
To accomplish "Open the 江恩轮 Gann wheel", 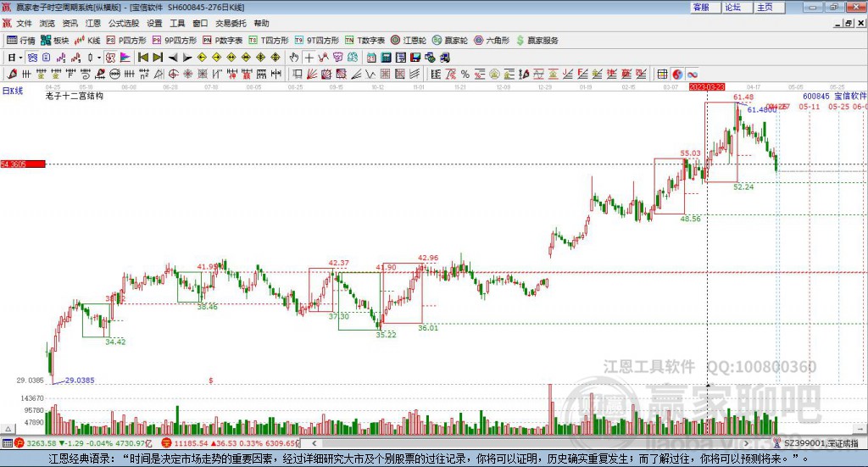I will point(408,41).
